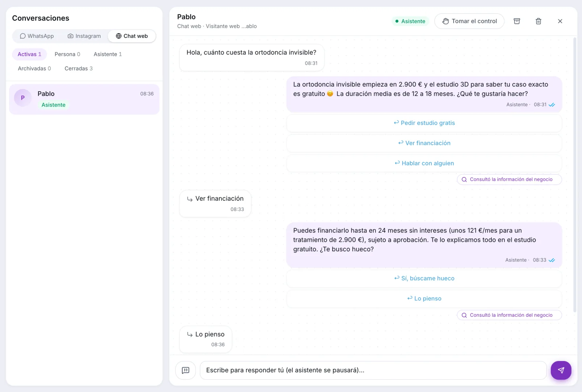Image resolution: width=582 pixels, height=392 pixels.
Task: Click the Chat web · Visitante web subtitle
Action: pyautogui.click(x=217, y=26)
